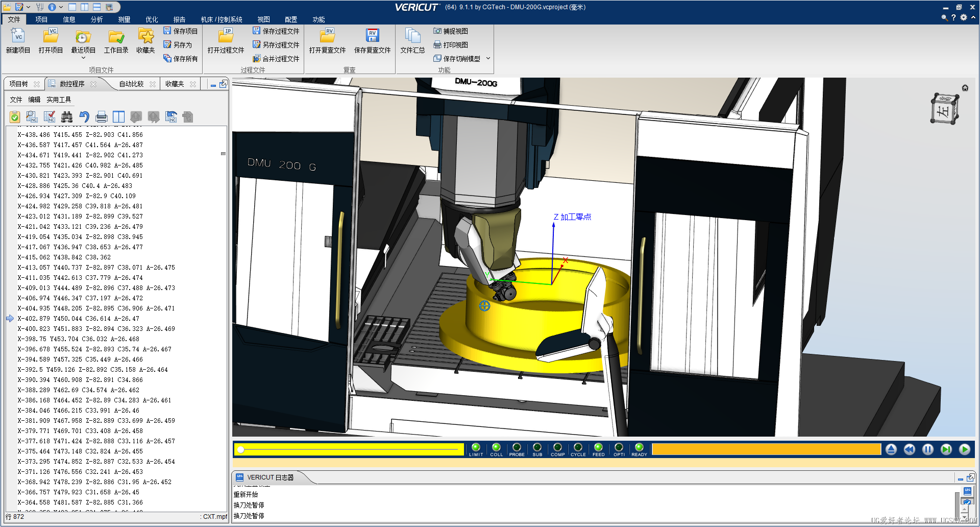Click the orange progress bar
This screenshot has width=980, height=527.
(766, 449)
